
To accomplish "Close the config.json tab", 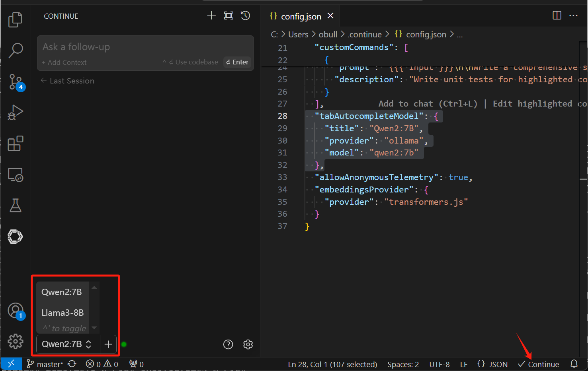I will (330, 16).
